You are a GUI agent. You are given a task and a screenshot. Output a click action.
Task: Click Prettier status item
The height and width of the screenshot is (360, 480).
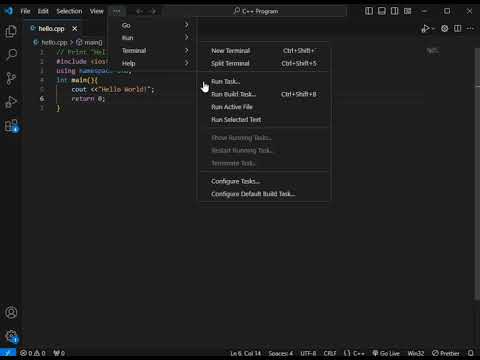pos(446,353)
